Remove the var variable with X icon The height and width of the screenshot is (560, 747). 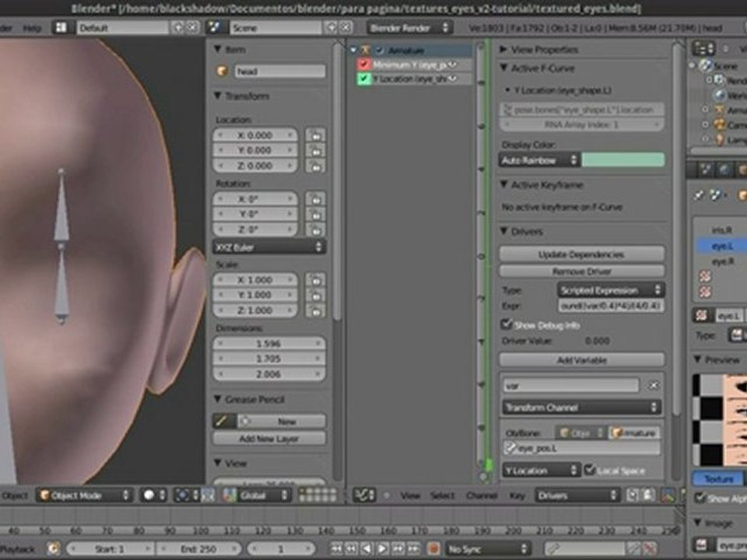tap(654, 386)
